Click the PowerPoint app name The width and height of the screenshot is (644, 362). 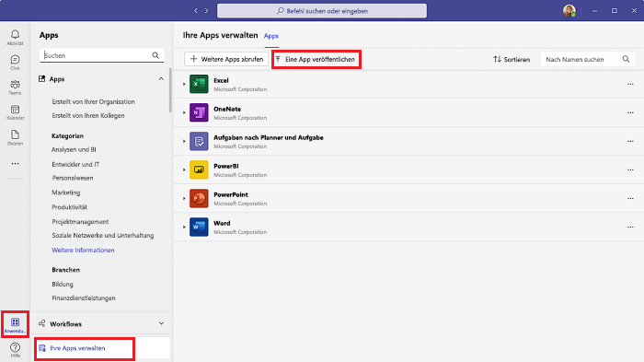231,194
